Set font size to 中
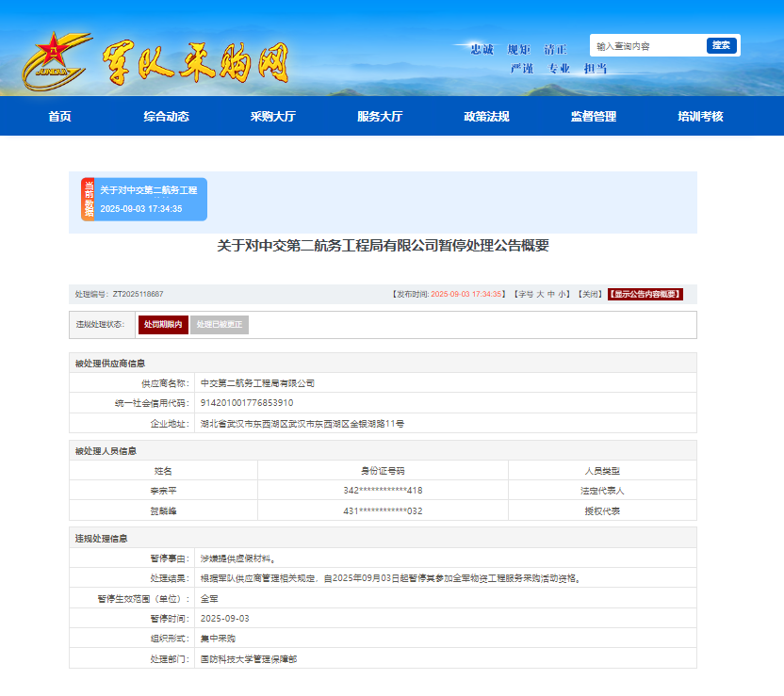Image resolution: width=784 pixels, height=696 pixels. point(551,294)
